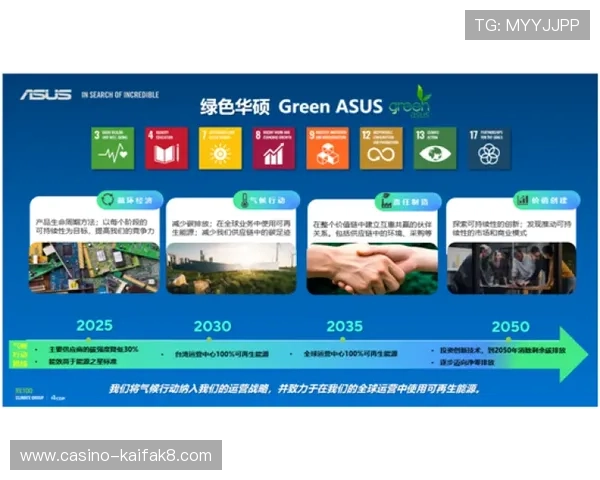Click the text starting 在整个价值链中
The height and width of the screenshot is (480, 600).
(372, 229)
